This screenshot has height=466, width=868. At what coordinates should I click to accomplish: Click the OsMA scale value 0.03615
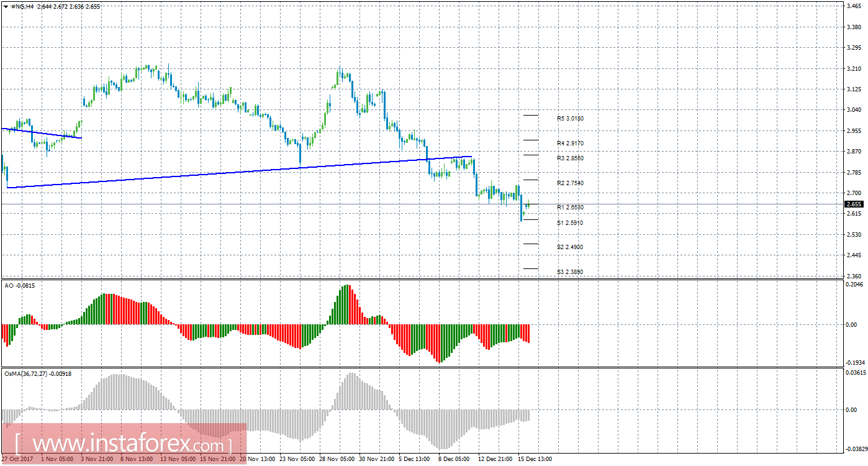[856, 372]
